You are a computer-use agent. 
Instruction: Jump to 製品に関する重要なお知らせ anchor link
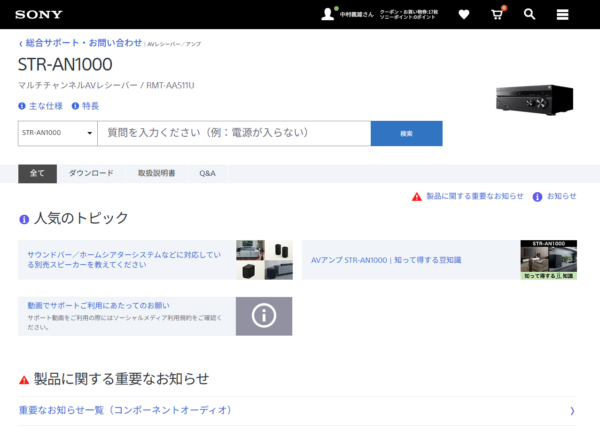(x=474, y=196)
